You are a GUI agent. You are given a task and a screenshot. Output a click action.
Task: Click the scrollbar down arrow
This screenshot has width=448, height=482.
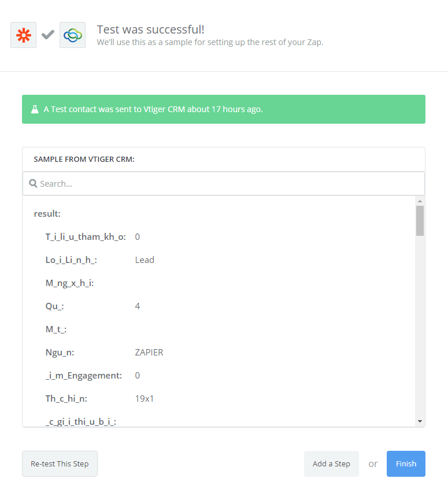pos(420,421)
